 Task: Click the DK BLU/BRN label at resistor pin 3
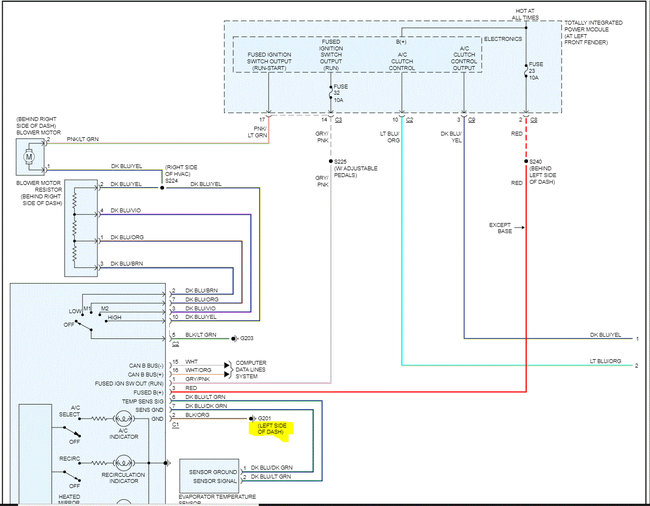coord(126,264)
